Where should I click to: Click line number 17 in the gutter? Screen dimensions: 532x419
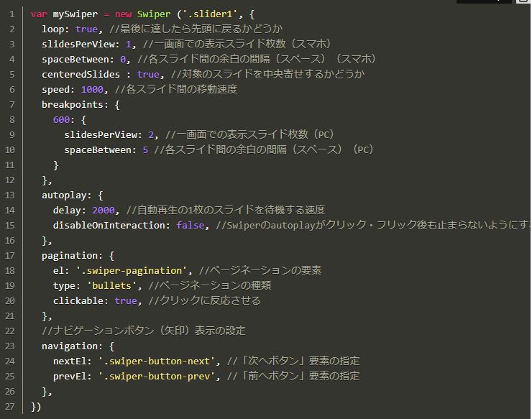coord(9,255)
